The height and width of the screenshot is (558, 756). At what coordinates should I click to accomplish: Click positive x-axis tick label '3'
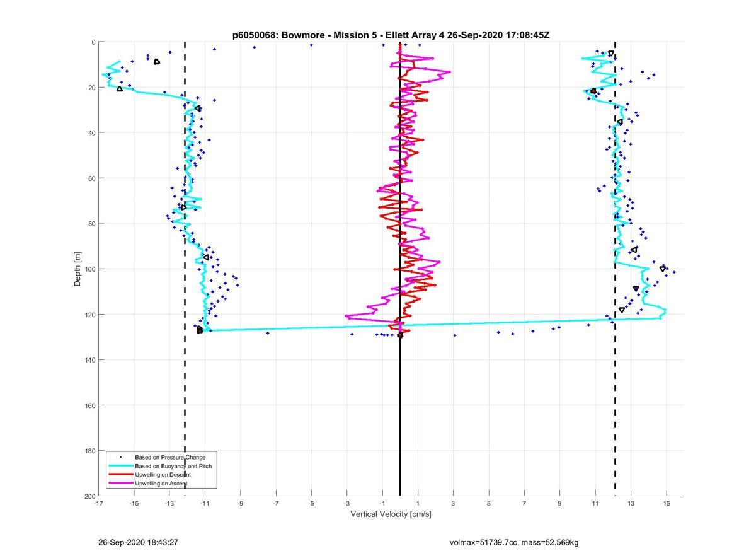tap(453, 504)
